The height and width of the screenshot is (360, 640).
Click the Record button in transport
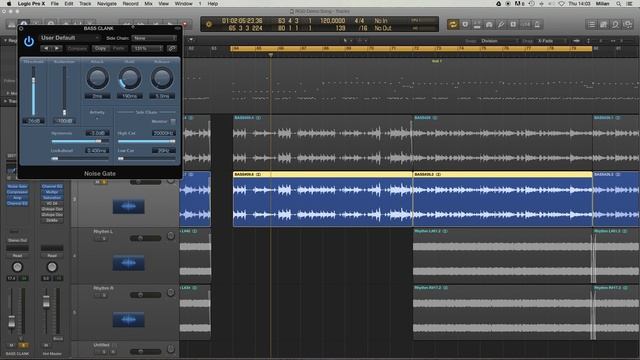[x=185, y=24]
